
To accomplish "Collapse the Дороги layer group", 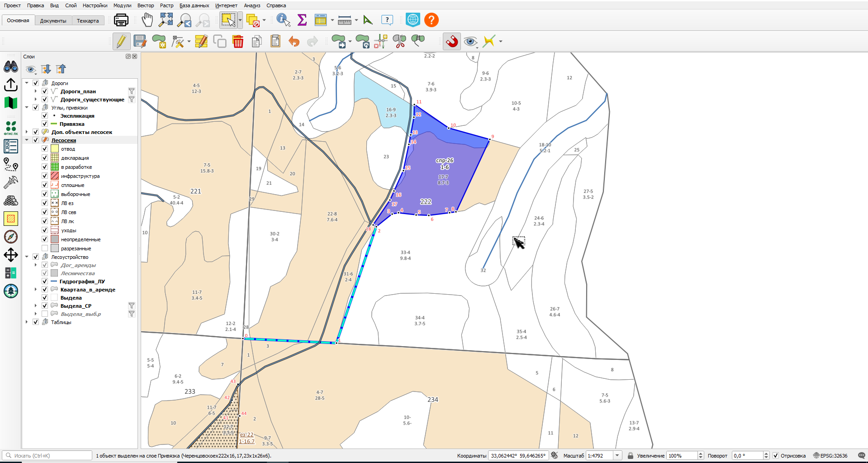I will pos(27,83).
